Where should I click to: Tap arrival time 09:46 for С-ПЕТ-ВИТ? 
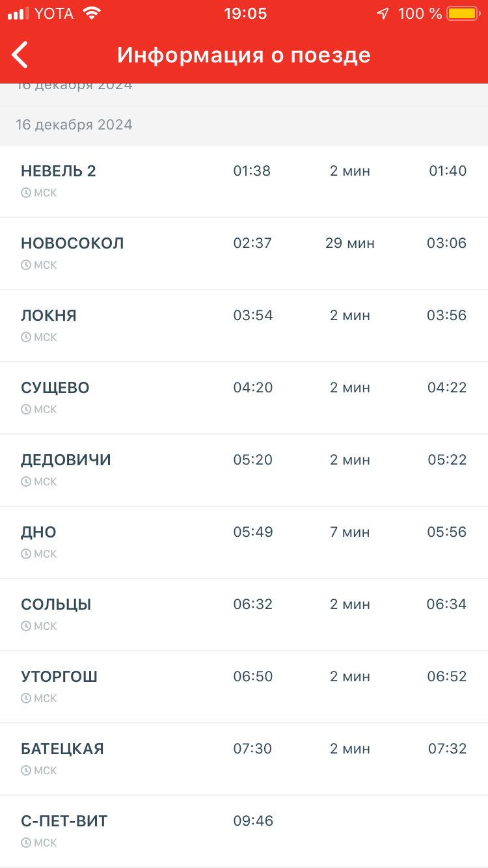[x=253, y=821]
